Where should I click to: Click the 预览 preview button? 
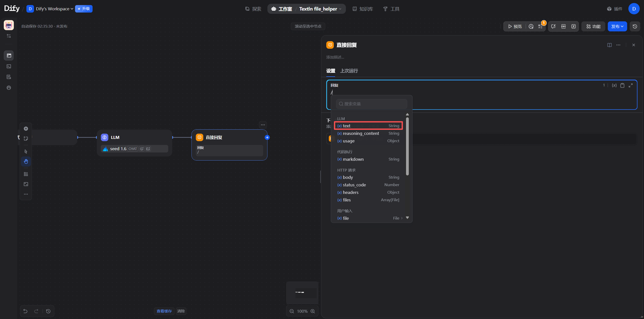point(515,26)
